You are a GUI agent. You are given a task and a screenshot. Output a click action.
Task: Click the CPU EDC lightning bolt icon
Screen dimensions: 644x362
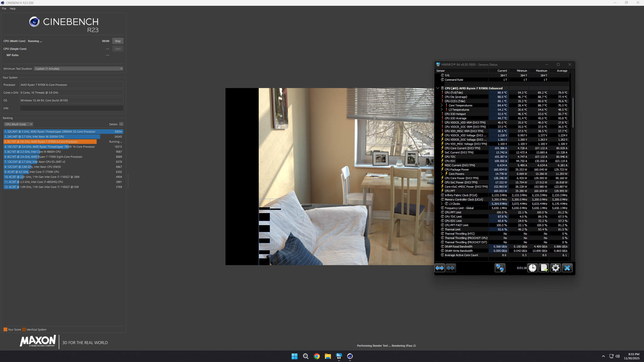point(442,161)
